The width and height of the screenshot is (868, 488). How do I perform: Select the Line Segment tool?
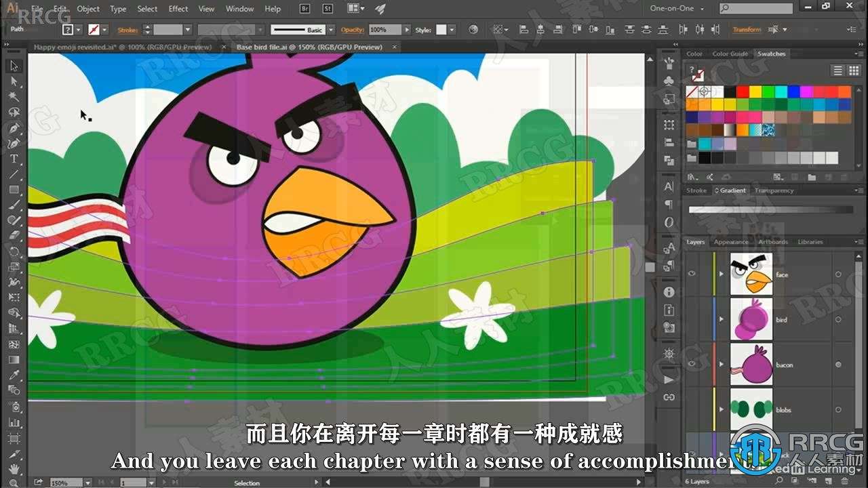[14, 175]
